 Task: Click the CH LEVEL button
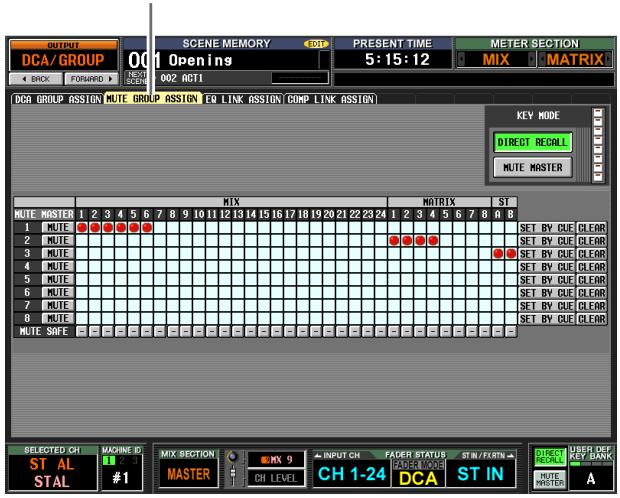point(276,478)
